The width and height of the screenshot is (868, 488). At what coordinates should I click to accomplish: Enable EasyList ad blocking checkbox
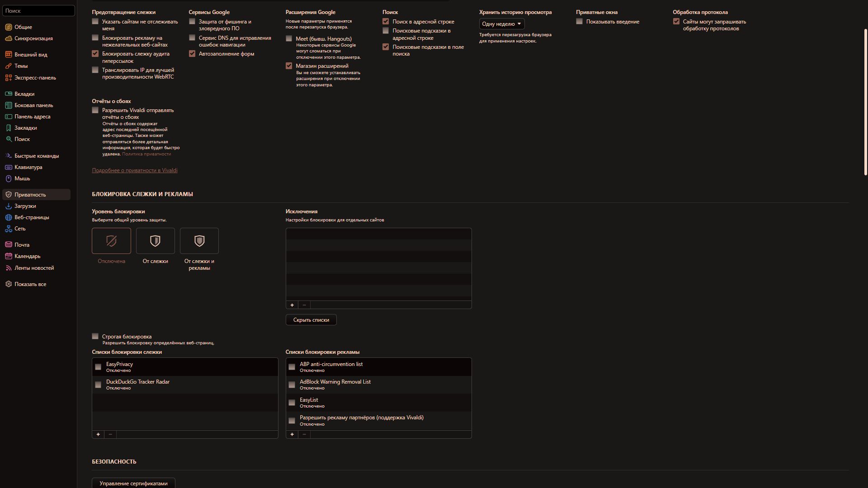pos(292,403)
